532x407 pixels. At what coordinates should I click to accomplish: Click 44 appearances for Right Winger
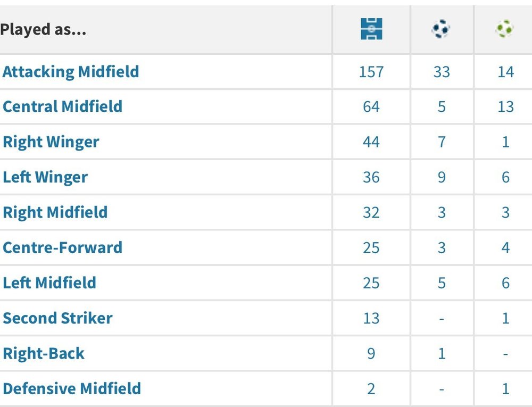tap(371, 142)
